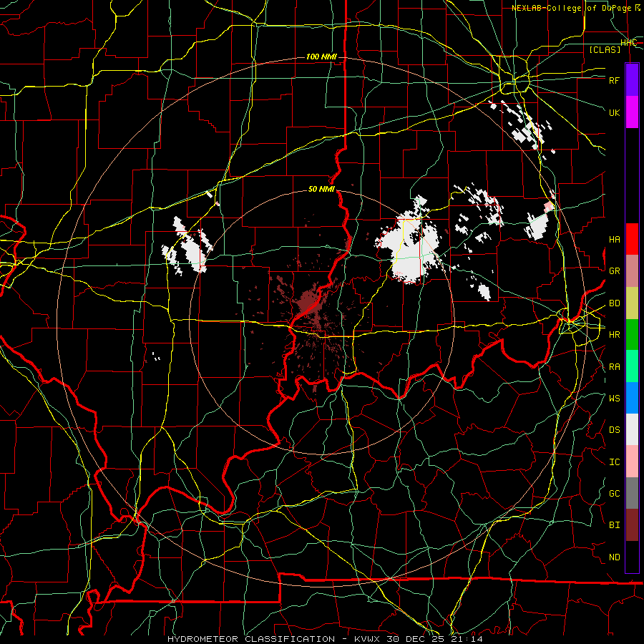Select the IC pink legend swatch

click(x=632, y=462)
